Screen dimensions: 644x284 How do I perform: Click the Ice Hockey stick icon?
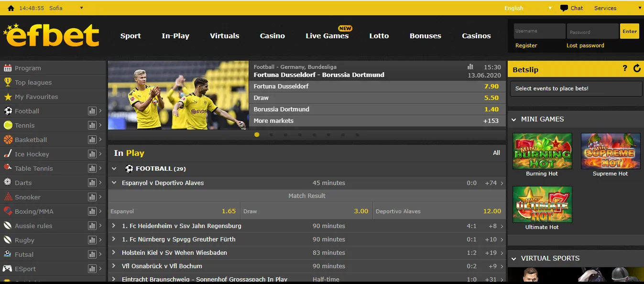click(8, 154)
